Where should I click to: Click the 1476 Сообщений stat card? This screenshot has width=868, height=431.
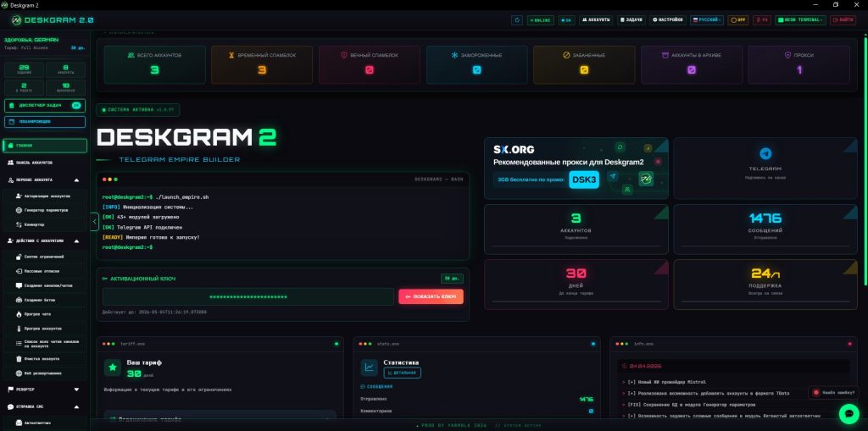[765, 229]
